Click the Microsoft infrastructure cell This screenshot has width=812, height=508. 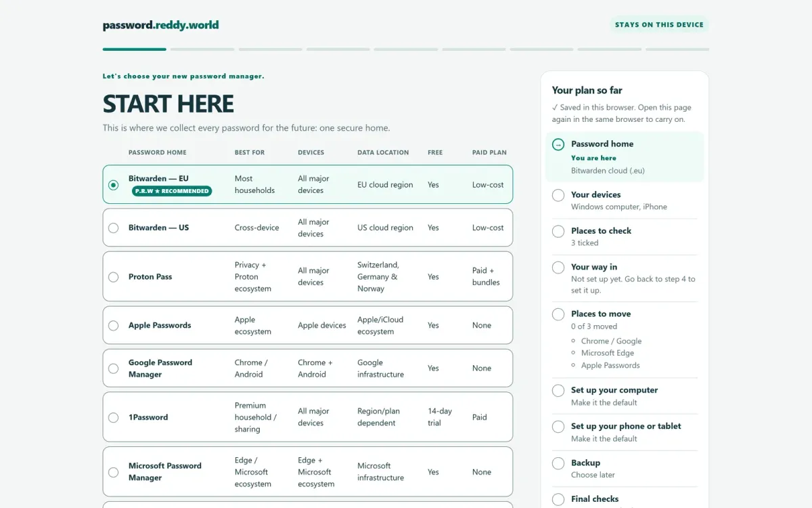[380, 472]
